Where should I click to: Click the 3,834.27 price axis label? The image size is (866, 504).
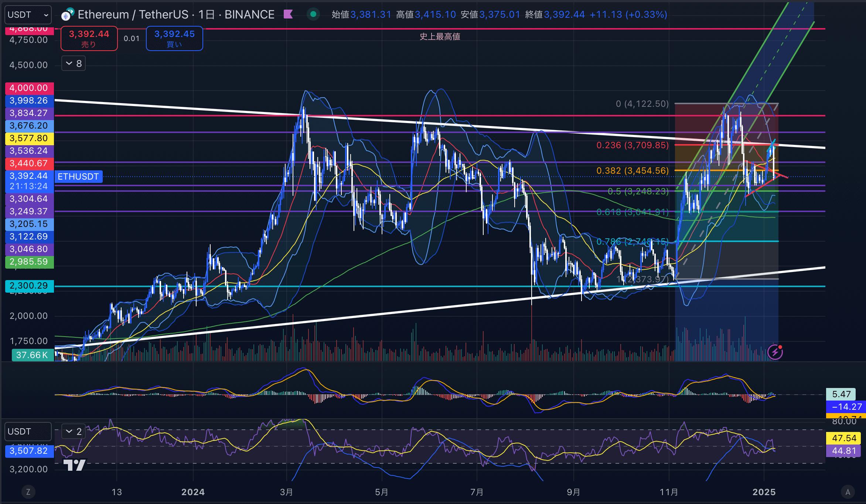coord(29,113)
